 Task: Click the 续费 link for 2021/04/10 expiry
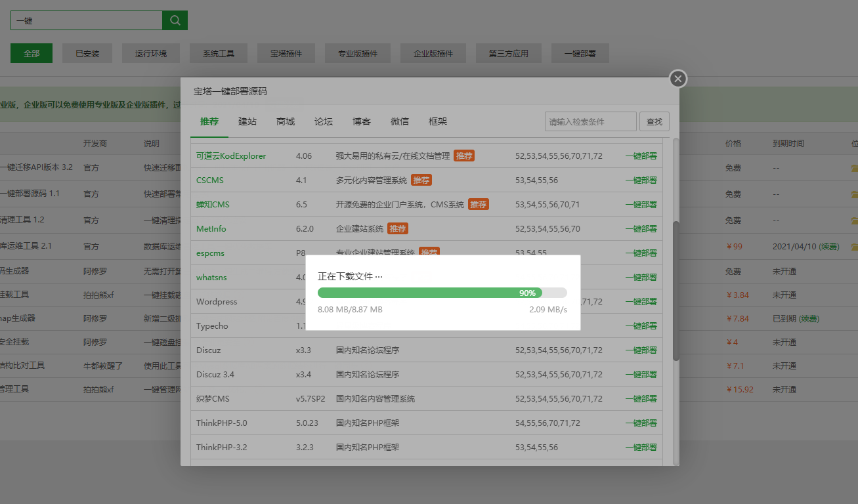click(828, 247)
